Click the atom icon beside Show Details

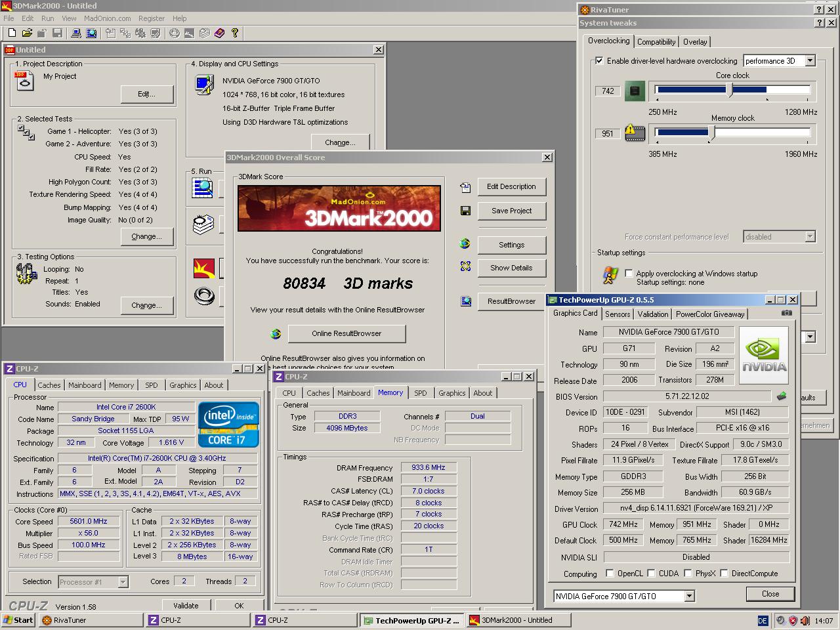point(465,267)
